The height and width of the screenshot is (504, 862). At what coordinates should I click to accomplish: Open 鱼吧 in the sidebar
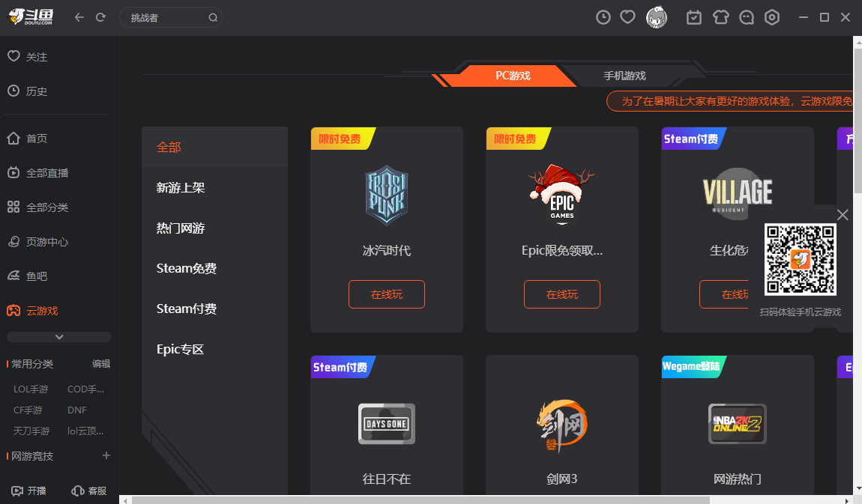click(37, 276)
